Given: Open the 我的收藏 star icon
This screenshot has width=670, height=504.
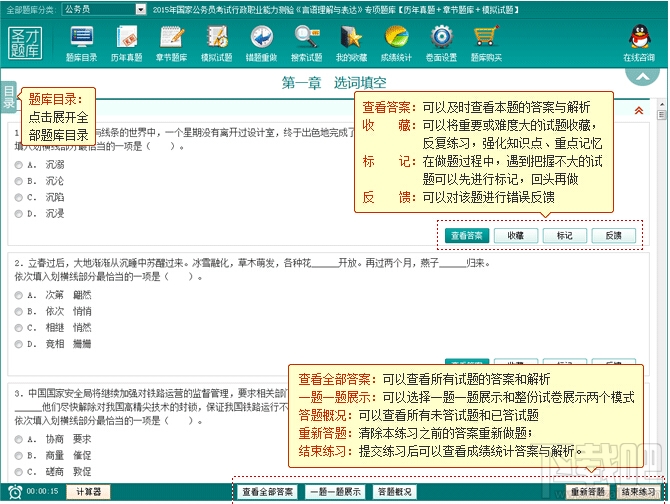Looking at the screenshot, I should tap(351, 43).
